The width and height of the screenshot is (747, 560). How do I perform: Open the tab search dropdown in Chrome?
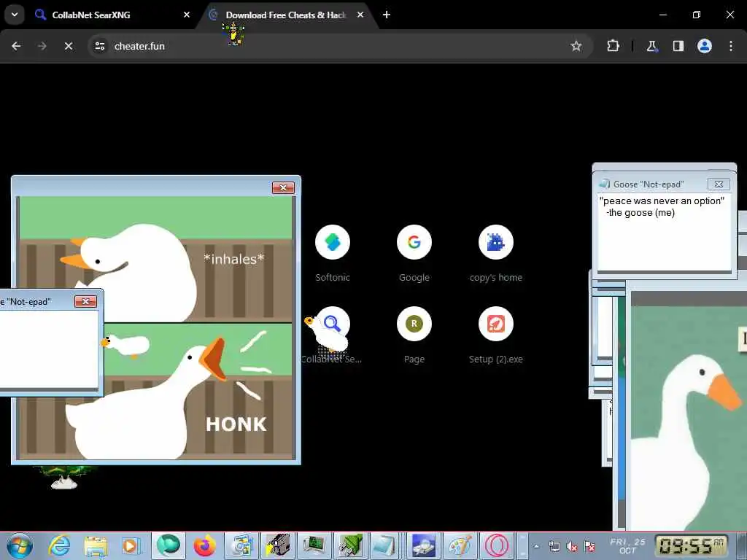tap(15, 15)
